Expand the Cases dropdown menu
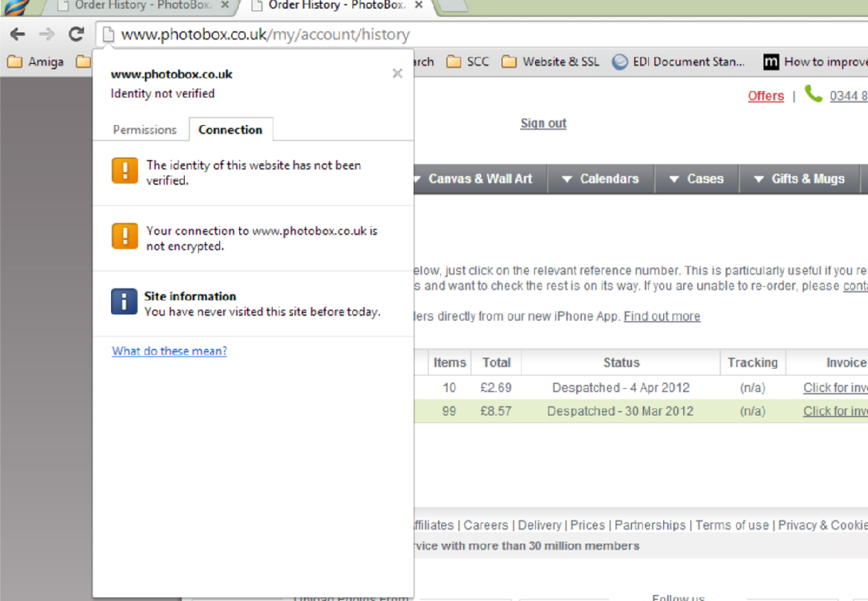This screenshot has width=868, height=601. click(x=697, y=179)
